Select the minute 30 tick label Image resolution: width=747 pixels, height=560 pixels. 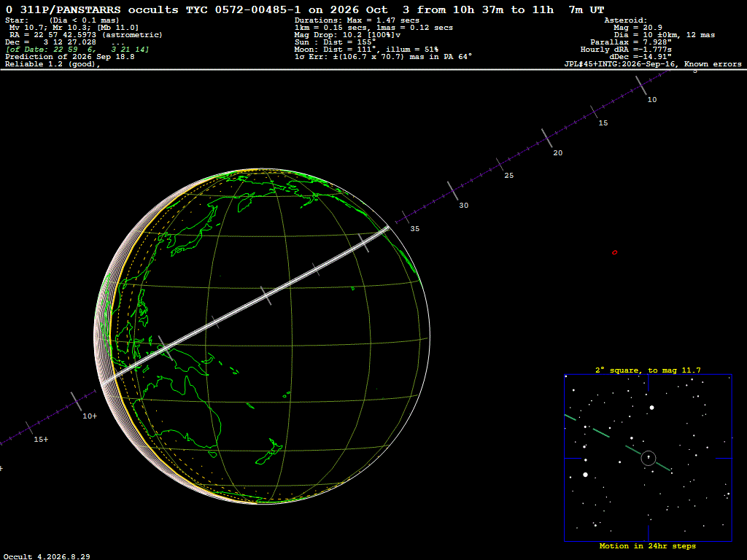tap(463, 206)
